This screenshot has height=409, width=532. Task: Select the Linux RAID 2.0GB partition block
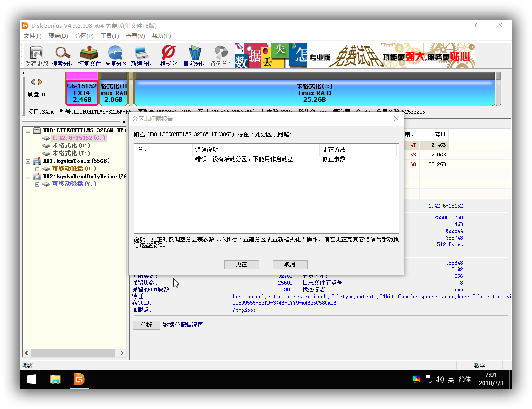click(x=113, y=89)
